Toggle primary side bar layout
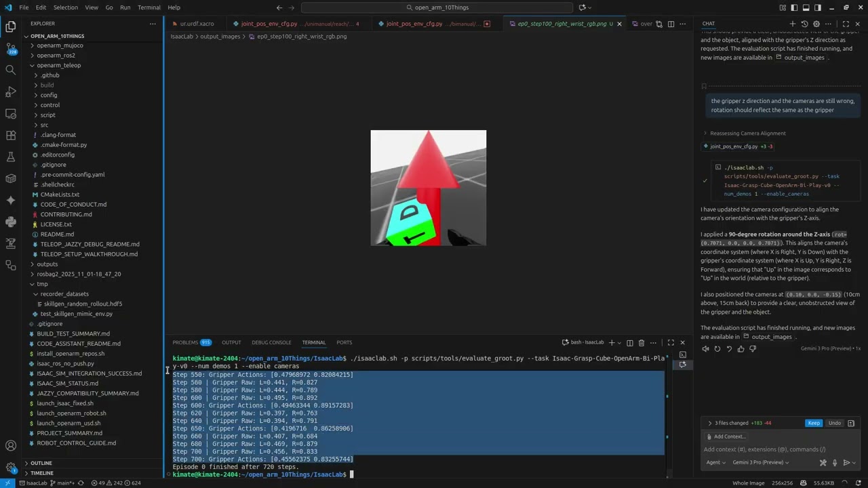868x488 pixels. (x=794, y=7)
